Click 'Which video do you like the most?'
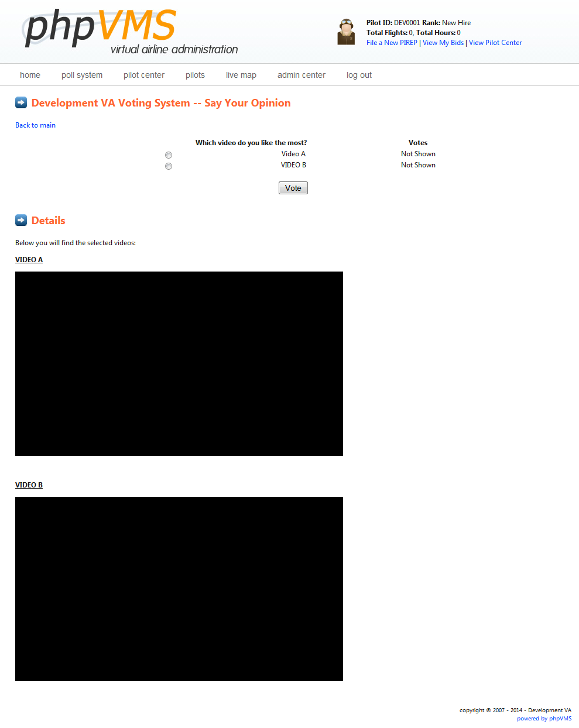Viewport: 579px width, 728px height. tap(251, 143)
